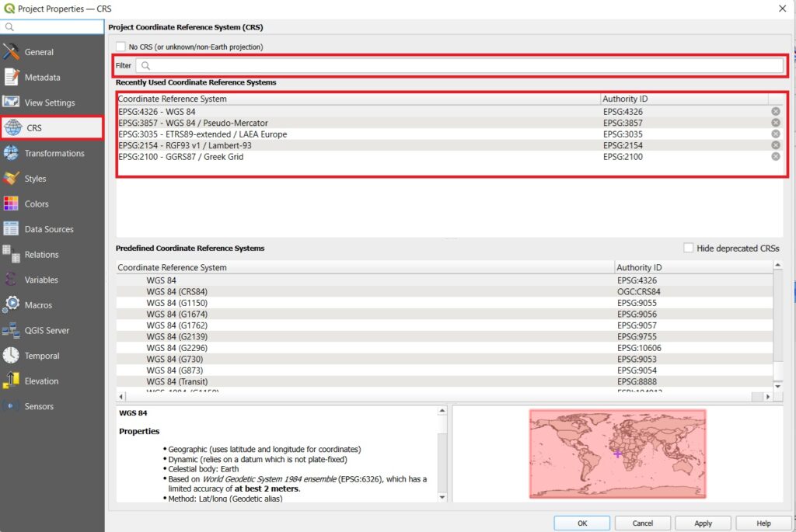Open the View Settings page icon

[x=11, y=103]
